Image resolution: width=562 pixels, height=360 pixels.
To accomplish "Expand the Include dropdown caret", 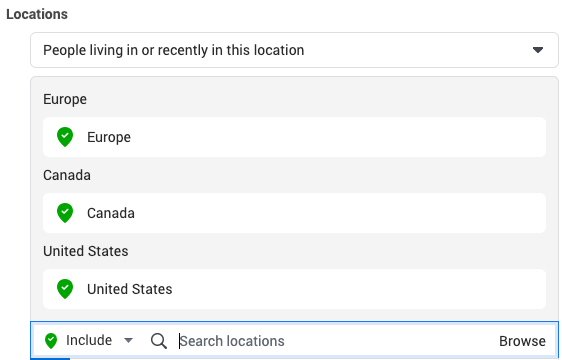I will point(128,340).
